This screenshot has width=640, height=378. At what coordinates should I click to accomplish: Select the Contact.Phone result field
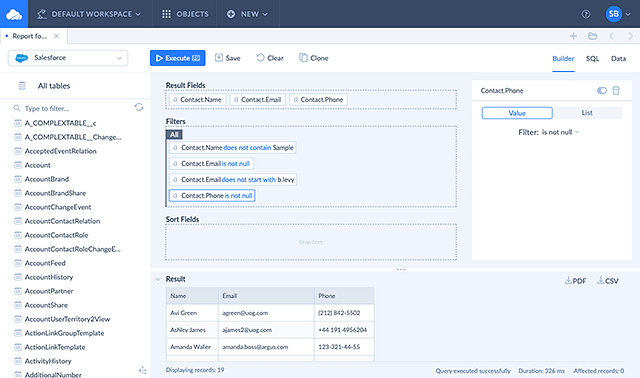tap(318, 100)
